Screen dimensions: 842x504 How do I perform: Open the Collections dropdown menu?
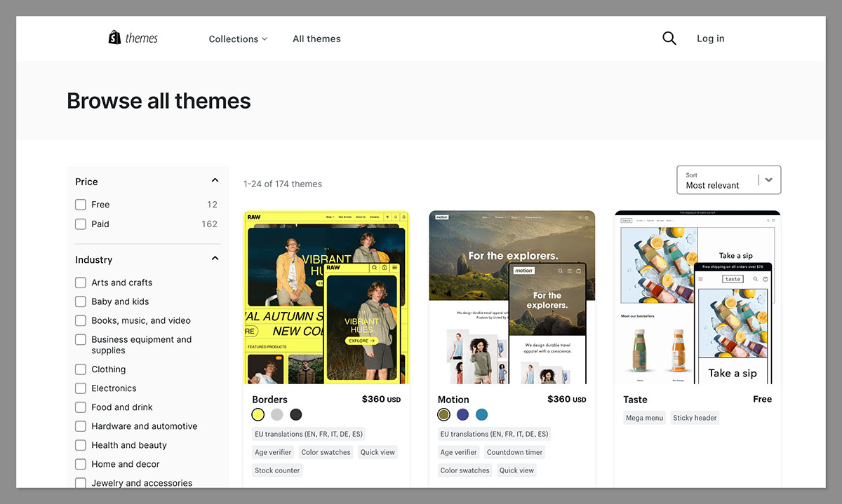pyautogui.click(x=238, y=39)
